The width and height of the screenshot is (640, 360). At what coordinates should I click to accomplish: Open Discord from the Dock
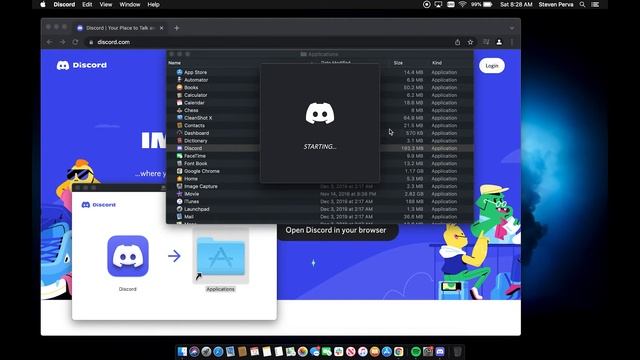click(x=440, y=351)
